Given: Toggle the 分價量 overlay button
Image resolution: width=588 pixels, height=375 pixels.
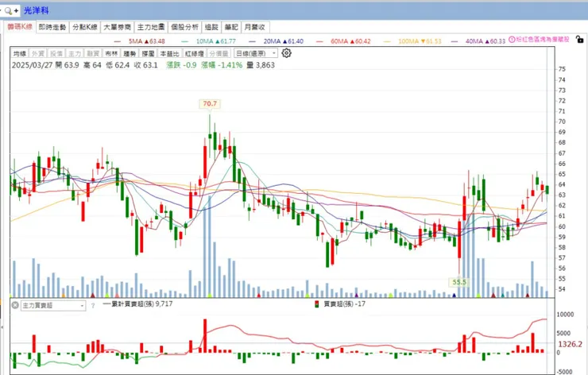Looking at the screenshot, I should 219,53.
